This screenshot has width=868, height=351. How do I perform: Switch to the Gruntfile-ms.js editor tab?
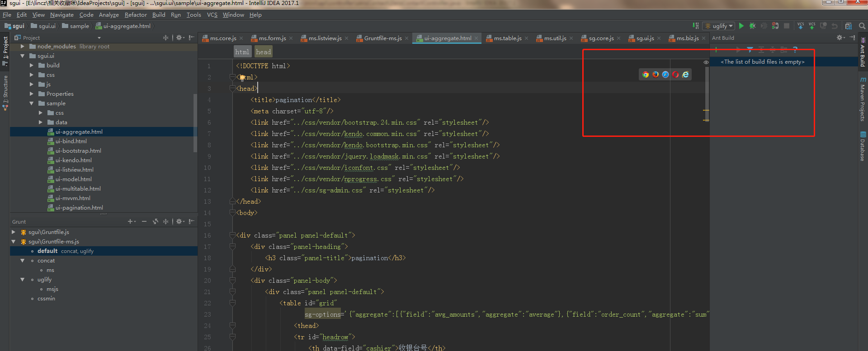coord(382,38)
